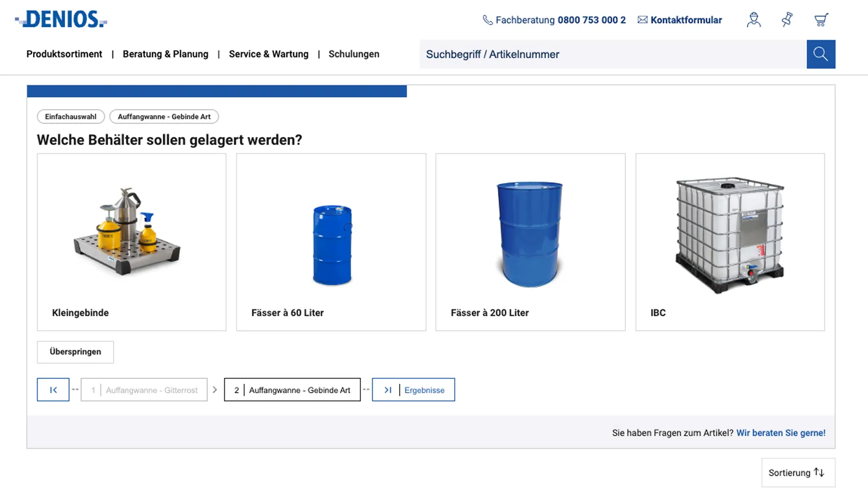Open the customer account icon with helmet

[x=753, y=19]
